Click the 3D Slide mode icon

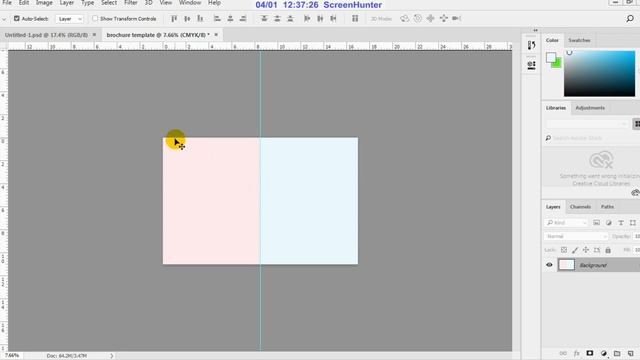[x=444, y=18]
